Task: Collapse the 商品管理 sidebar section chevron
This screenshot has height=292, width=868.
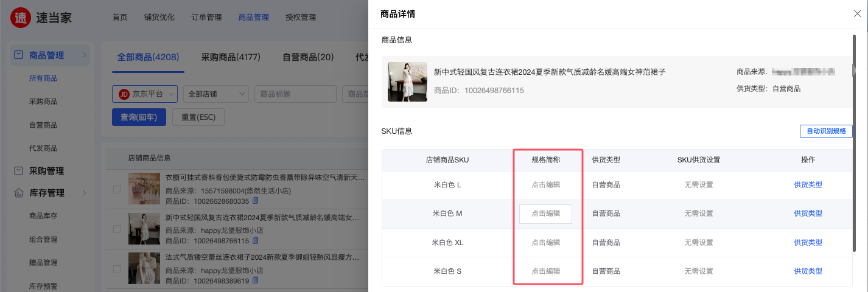Action: [x=84, y=55]
